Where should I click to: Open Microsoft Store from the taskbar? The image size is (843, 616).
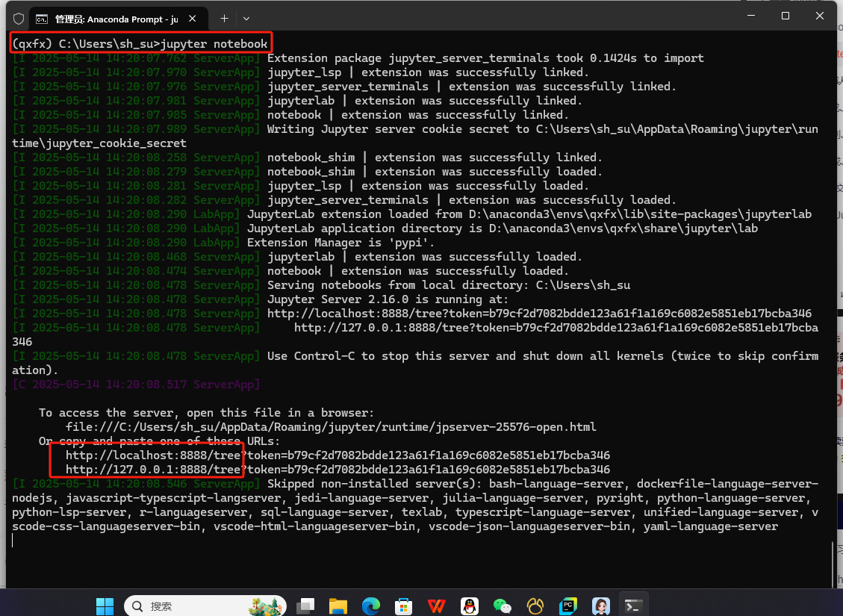point(403,606)
